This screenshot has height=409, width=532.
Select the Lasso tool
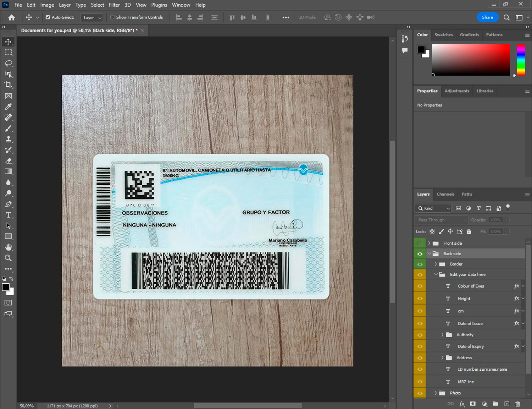[9, 63]
